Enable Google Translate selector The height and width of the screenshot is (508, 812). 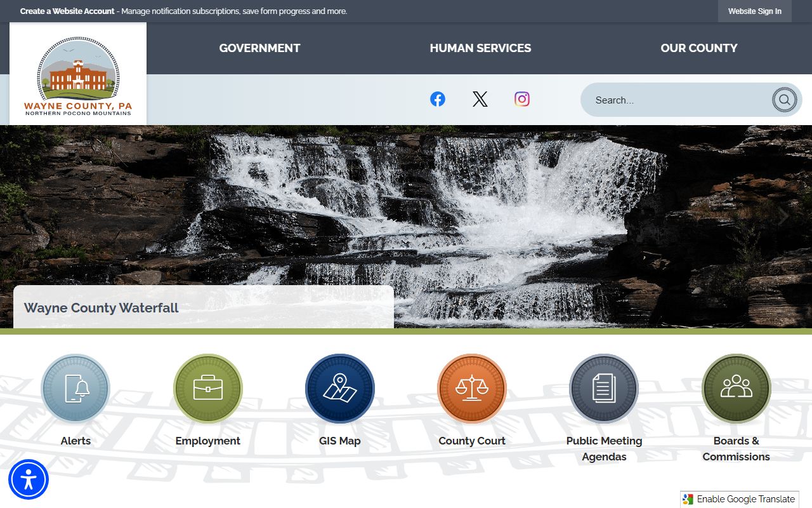coord(740,499)
